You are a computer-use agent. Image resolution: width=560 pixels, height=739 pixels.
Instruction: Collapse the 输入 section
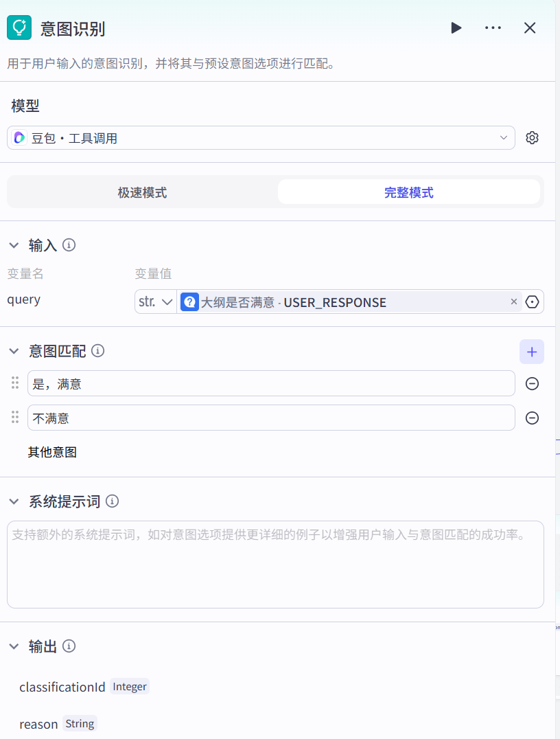point(14,245)
